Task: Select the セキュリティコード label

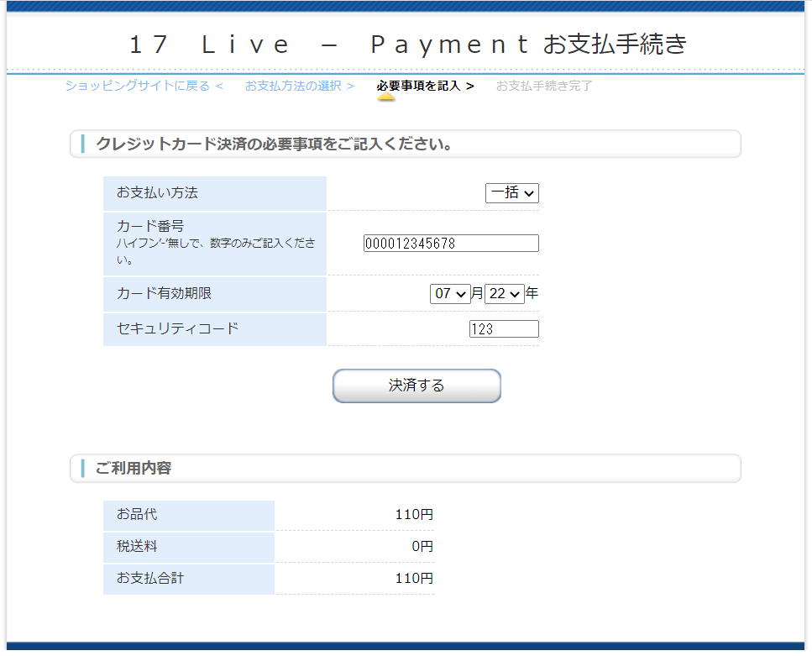Action: [x=178, y=328]
